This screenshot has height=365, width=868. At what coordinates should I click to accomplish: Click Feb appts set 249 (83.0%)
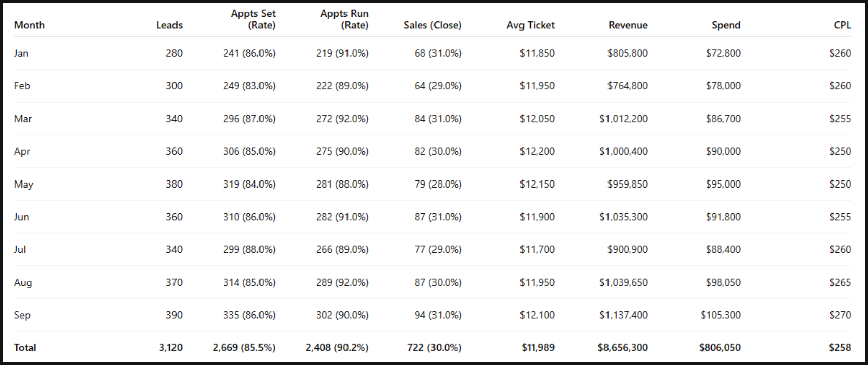coord(249,86)
